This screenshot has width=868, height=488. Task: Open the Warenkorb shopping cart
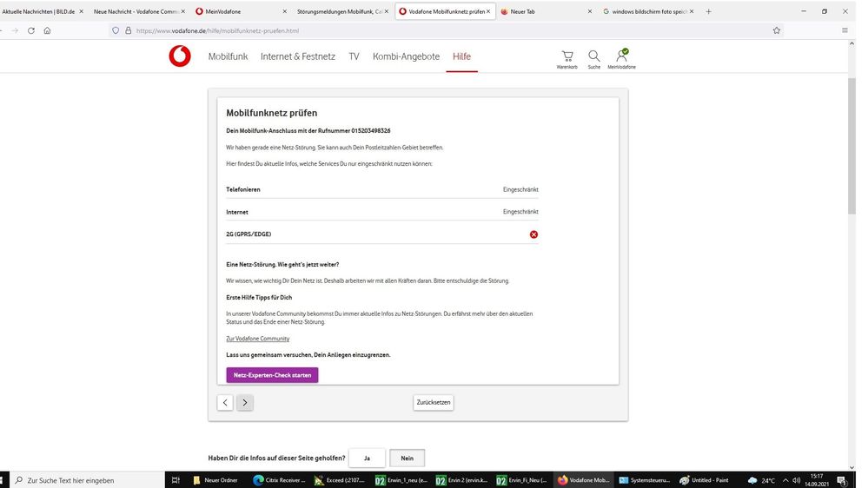pyautogui.click(x=567, y=59)
